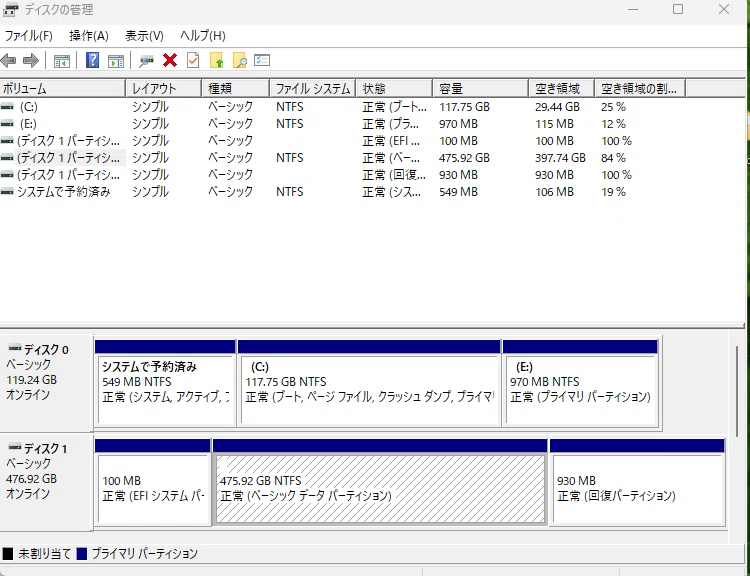
Task: Select the (C:) 117.75 GB NTFS partition block
Action: coord(369,383)
